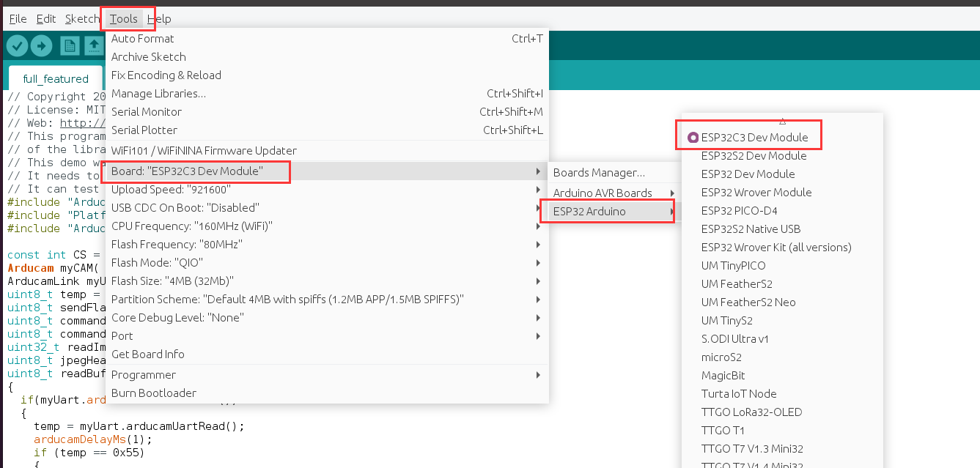
Task: Expand Flash Frequency "80MHz" submenu
Action: pyautogui.click(x=327, y=244)
